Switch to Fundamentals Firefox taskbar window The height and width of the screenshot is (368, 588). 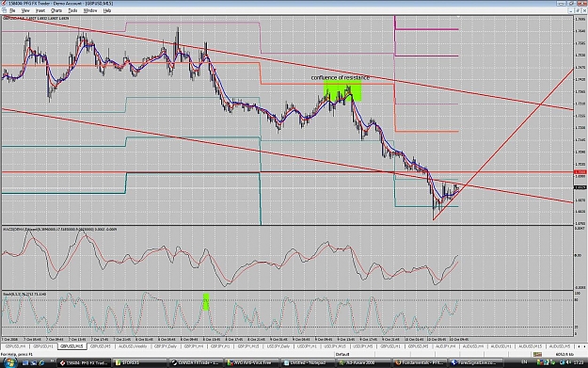(420, 362)
